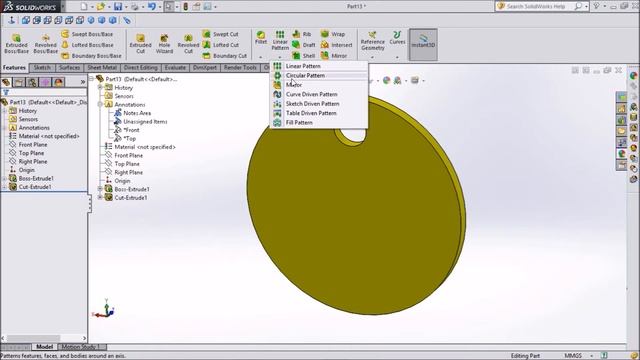Open the Model tab at bottom

tap(44, 347)
